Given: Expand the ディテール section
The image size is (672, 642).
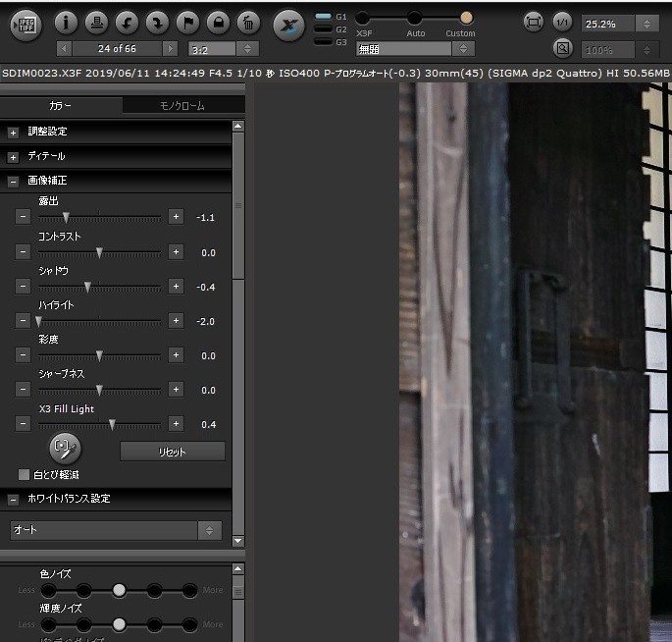Looking at the screenshot, I should [x=13, y=157].
